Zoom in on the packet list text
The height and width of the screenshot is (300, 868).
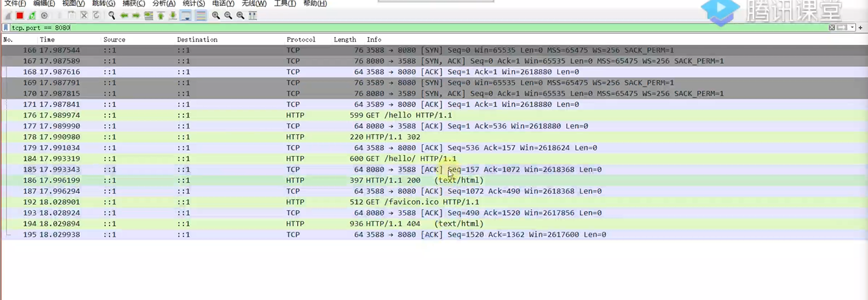[x=216, y=16]
